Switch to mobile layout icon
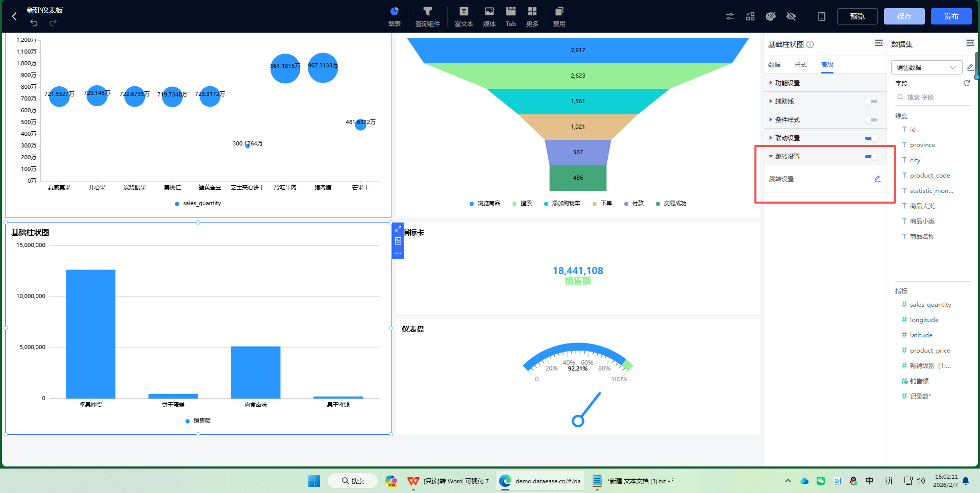The width and height of the screenshot is (980, 493). 822,16
